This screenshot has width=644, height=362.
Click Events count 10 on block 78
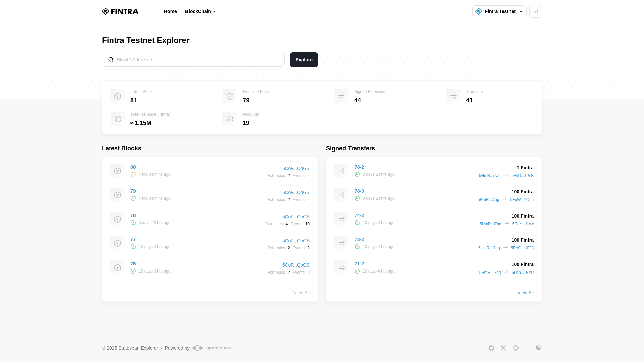pos(307,224)
